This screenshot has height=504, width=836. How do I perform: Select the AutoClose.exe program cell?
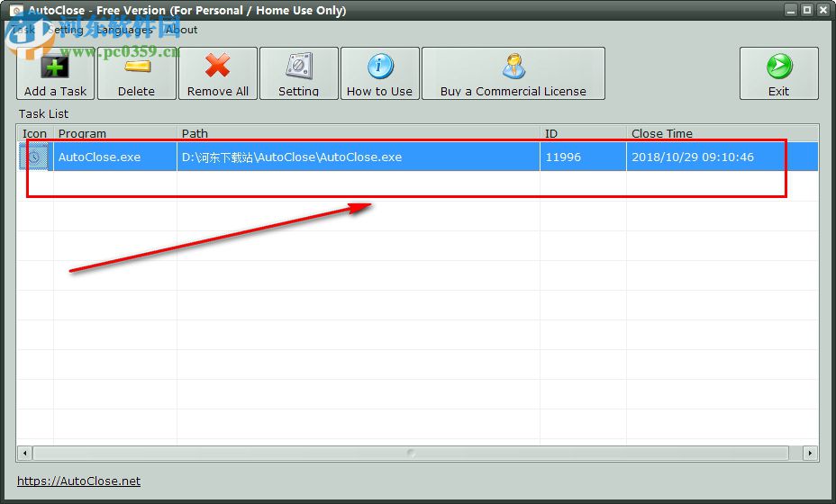(x=115, y=157)
